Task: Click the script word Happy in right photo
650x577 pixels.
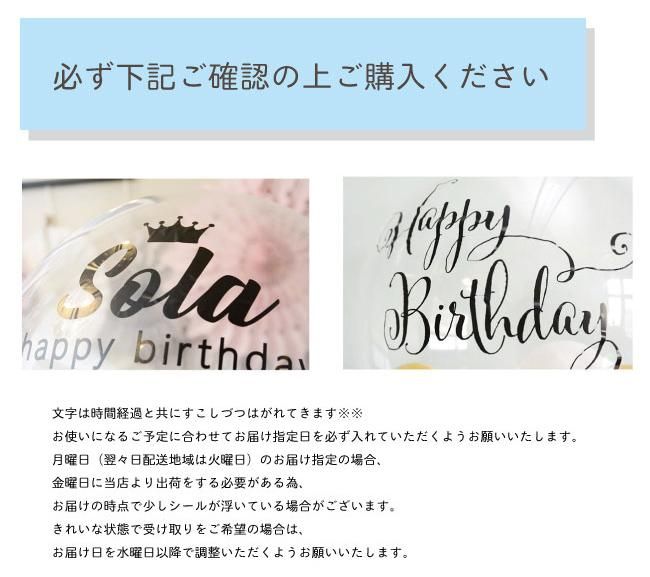Action: 444,232
